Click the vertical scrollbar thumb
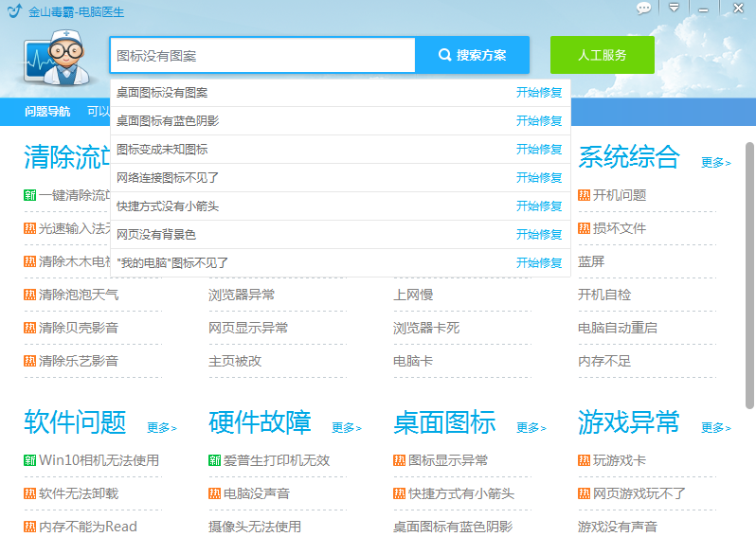Image resolution: width=756 pixels, height=537 pixels. (749, 276)
